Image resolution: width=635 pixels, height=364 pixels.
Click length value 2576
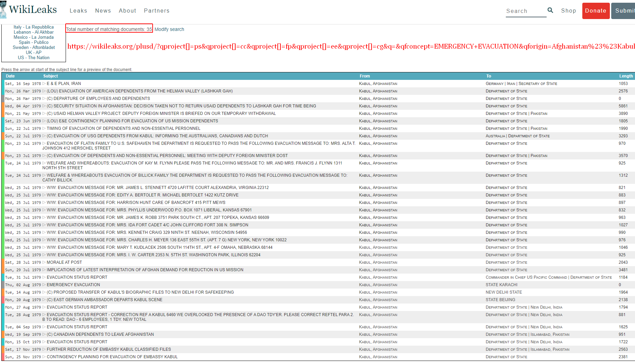point(623,91)
